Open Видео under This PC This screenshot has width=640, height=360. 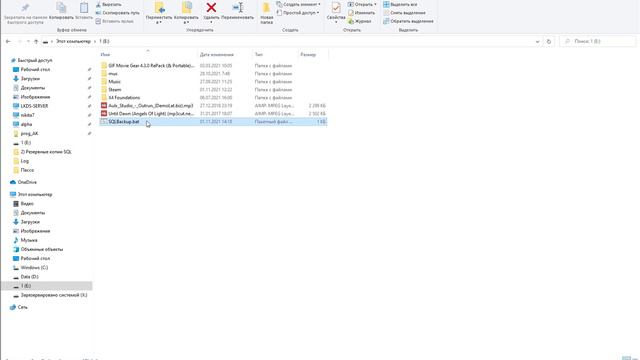27,204
